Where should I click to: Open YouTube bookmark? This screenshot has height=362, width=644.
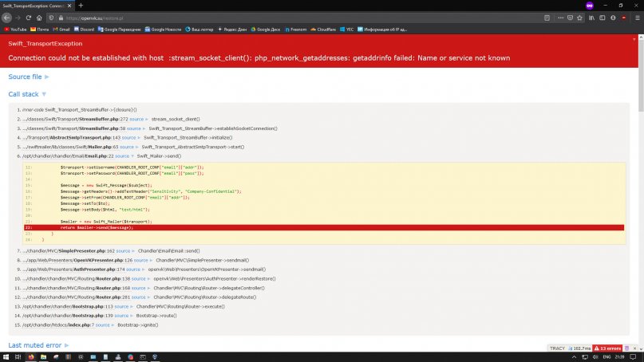coord(15,30)
